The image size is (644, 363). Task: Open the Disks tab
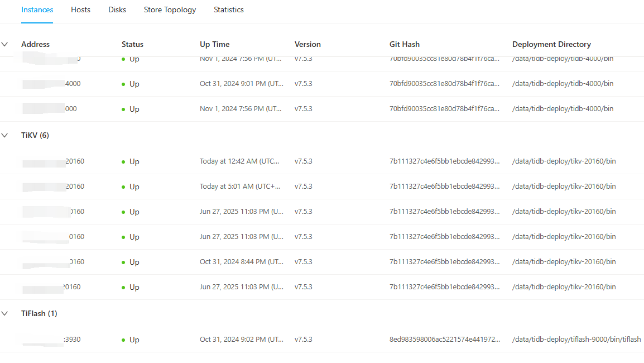pos(117,9)
